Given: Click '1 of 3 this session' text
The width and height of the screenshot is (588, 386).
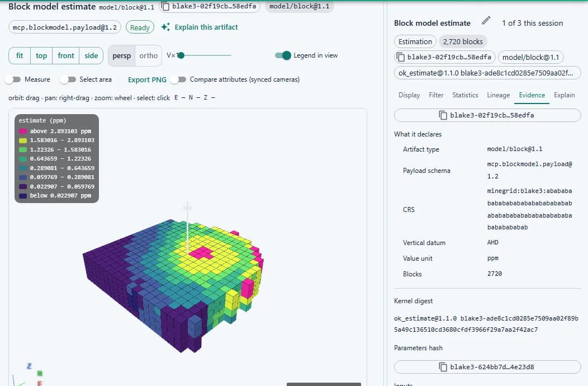Looking at the screenshot, I should coord(533,23).
